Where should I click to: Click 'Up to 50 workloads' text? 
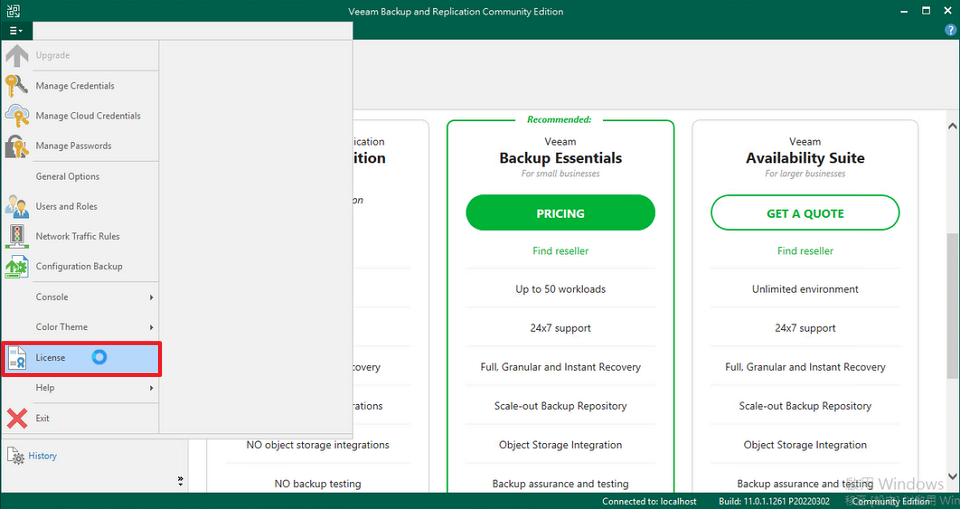pos(560,289)
